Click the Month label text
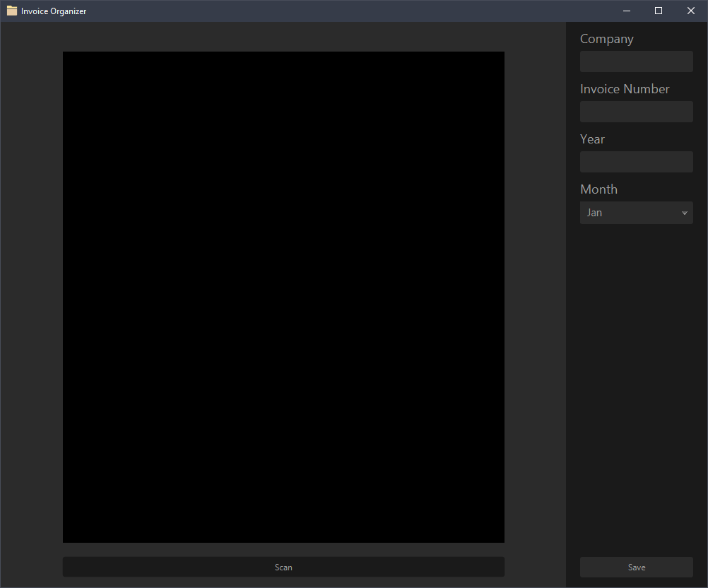The height and width of the screenshot is (588, 708). tap(598, 189)
